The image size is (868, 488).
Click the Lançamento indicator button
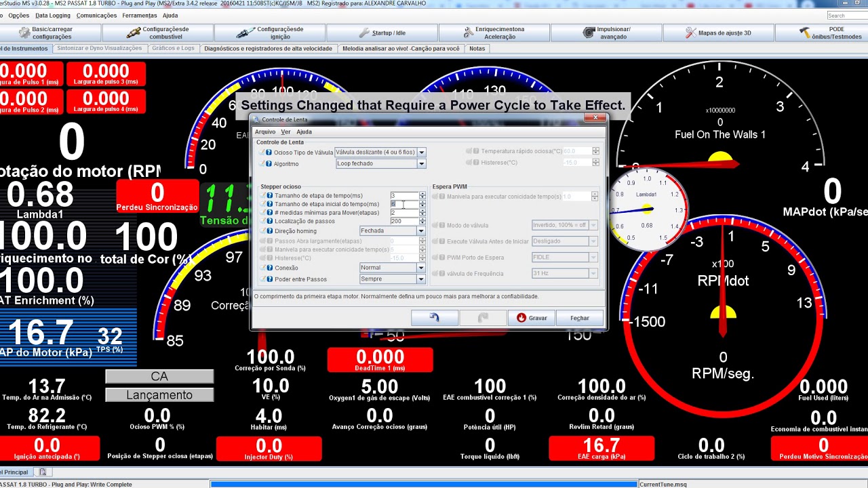(159, 394)
